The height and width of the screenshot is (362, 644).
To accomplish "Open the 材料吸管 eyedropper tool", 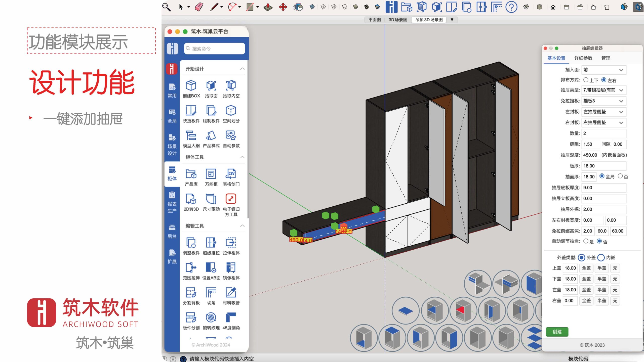I will 231,293.
